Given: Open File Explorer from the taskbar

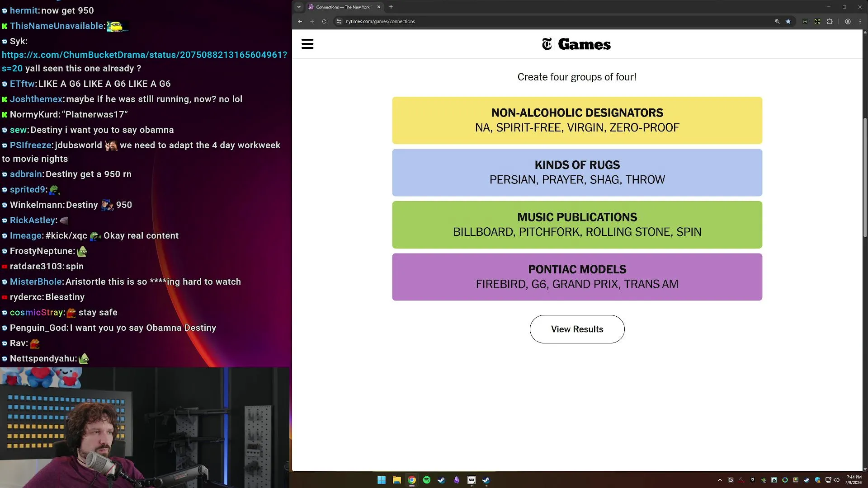Looking at the screenshot, I should click(396, 480).
